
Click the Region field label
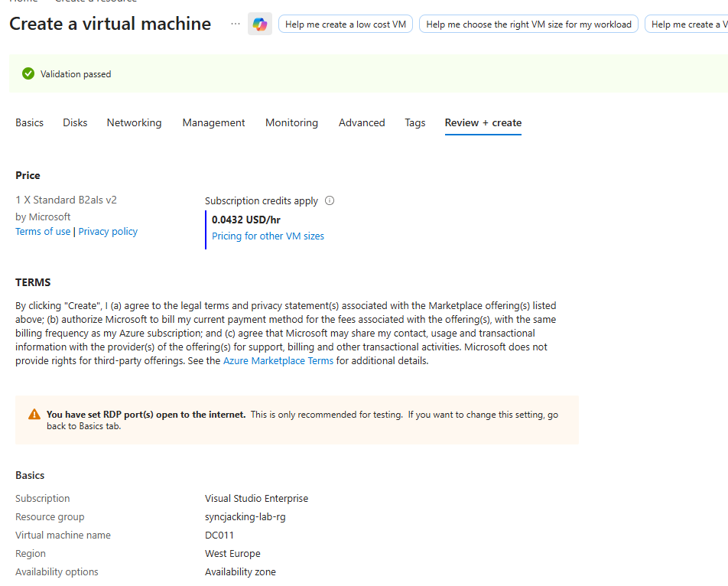(x=30, y=554)
